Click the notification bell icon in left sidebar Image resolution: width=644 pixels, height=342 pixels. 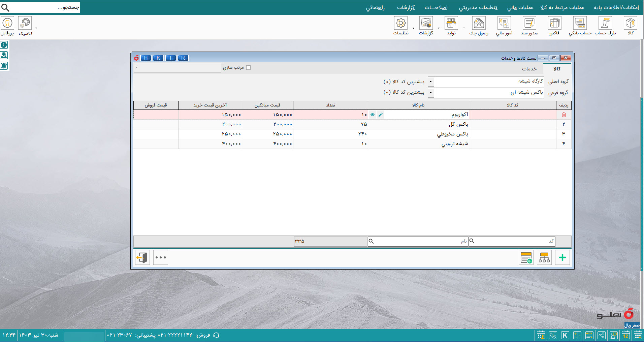click(4, 66)
